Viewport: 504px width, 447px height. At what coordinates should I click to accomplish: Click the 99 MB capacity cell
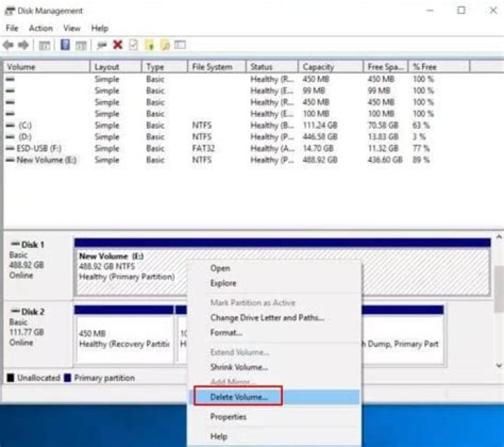point(314,91)
